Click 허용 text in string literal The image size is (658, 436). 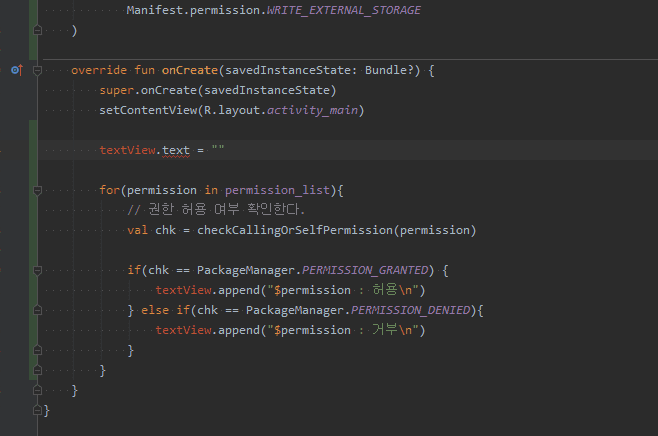(385, 290)
